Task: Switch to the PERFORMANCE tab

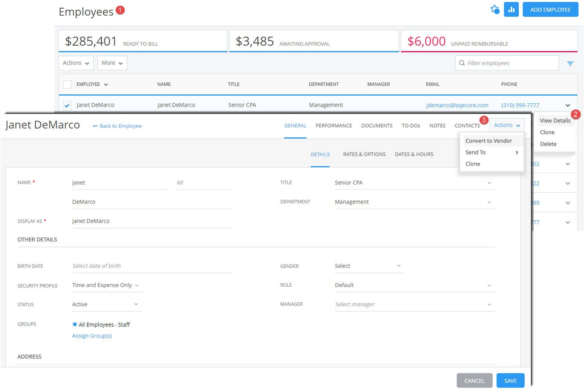Action: [334, 126]
